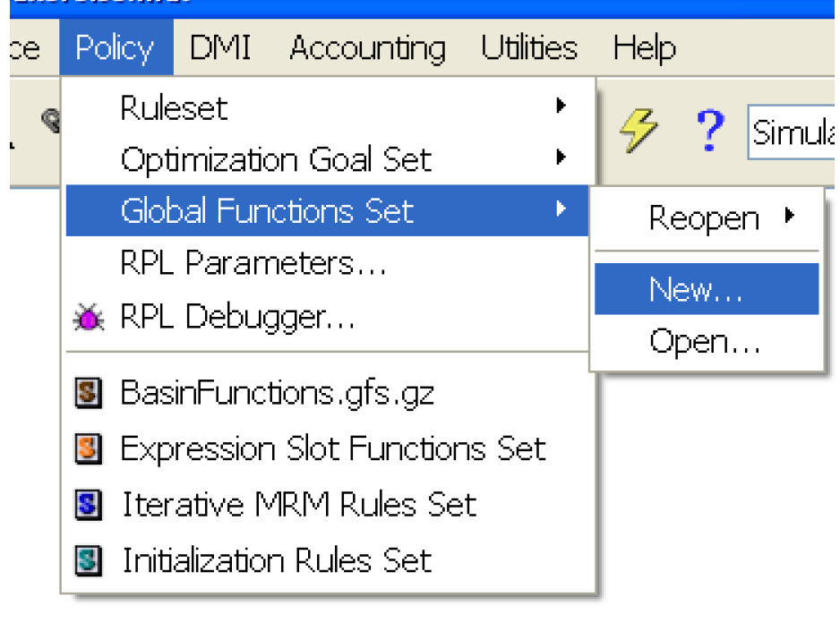Open the DMI menu
The height and width of the screenshot is (623, 840).
tap(223, 48)
